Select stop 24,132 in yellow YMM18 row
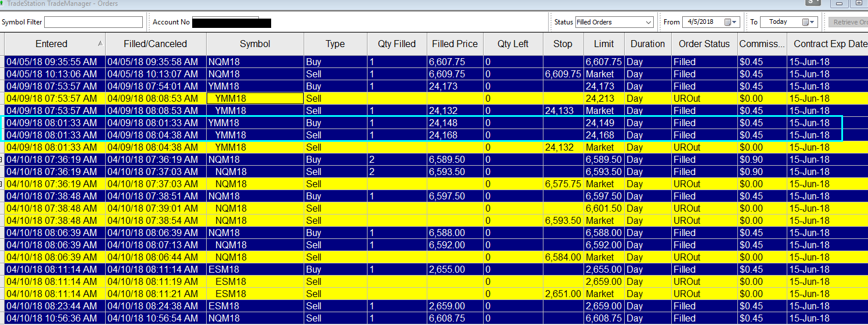Screen dimensions: 868x325 (563, 147)
